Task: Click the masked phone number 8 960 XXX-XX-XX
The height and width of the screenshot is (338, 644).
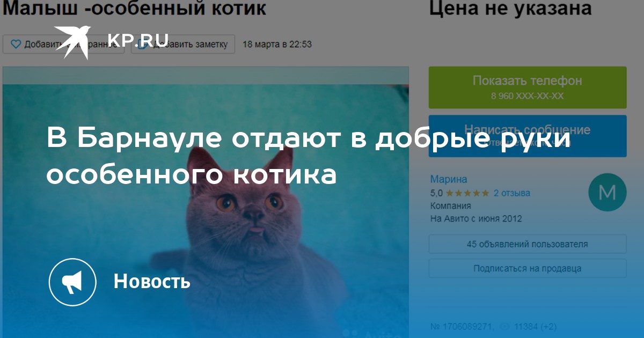Action: tap(528, 96)
